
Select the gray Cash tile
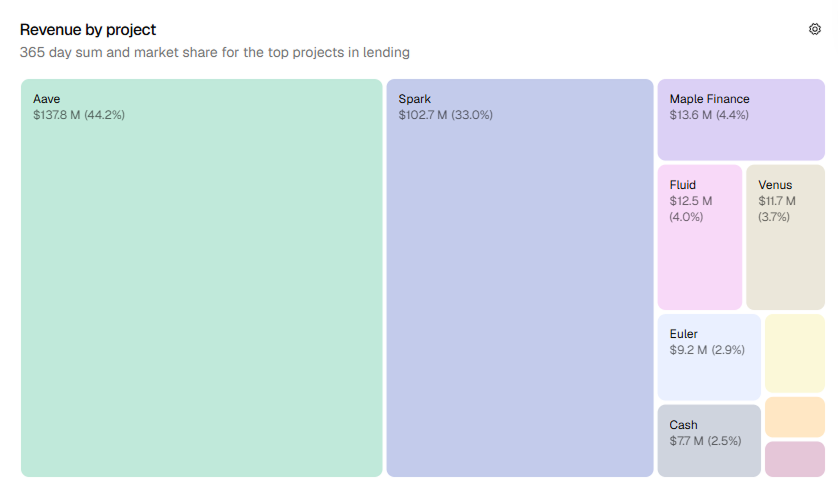tap(709, 441)
